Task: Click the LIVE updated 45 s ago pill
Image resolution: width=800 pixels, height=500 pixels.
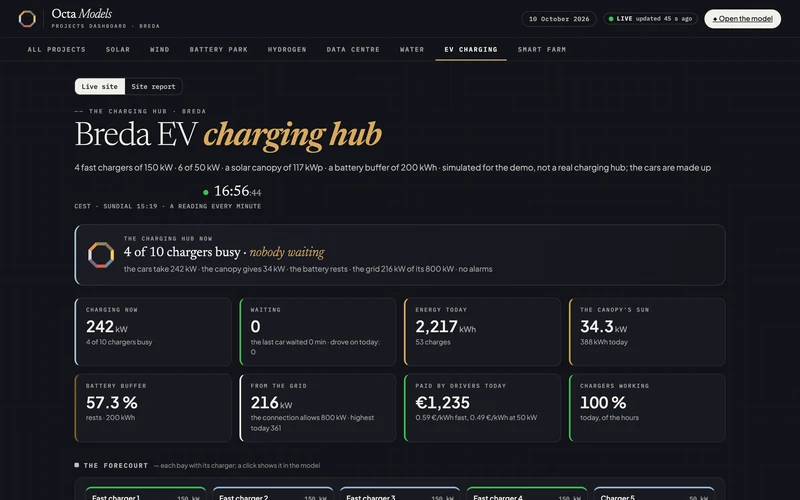Action: click(650, 19)
